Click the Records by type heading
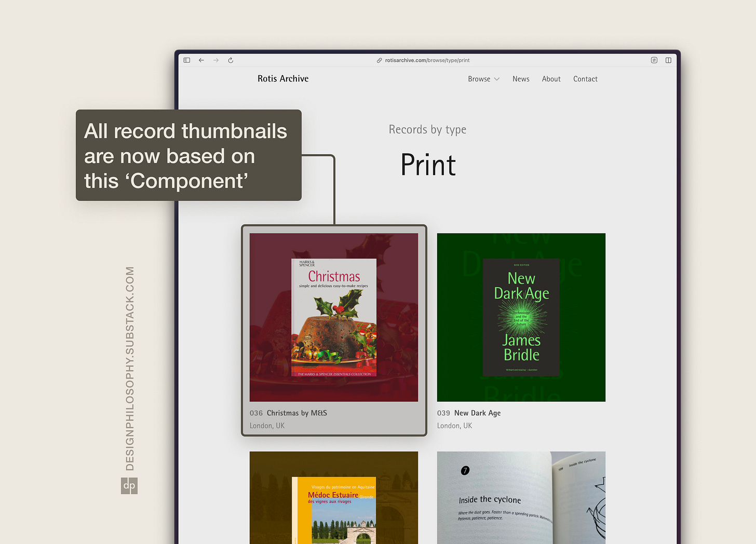Screen dimensions: 756x544 (427, 130)
